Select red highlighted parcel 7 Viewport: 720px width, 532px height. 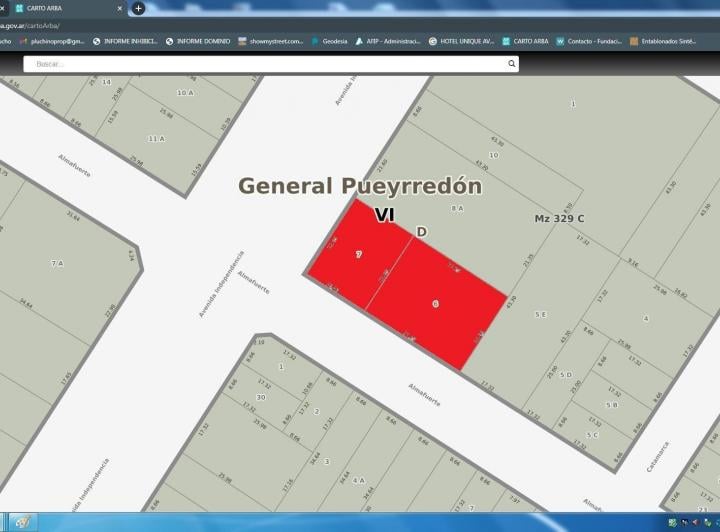[359, 254]
